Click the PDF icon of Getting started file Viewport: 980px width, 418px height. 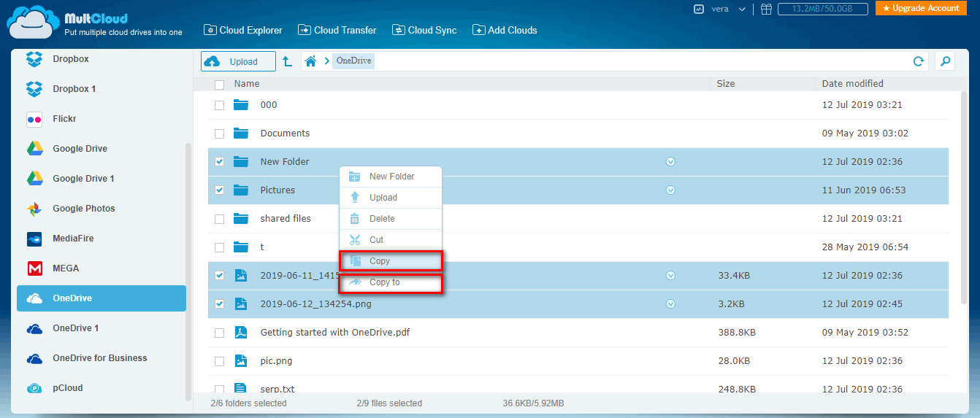point(241,332)
